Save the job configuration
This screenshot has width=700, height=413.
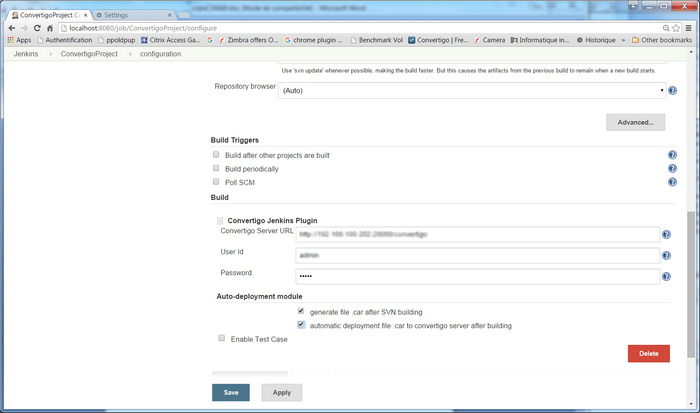231,392
